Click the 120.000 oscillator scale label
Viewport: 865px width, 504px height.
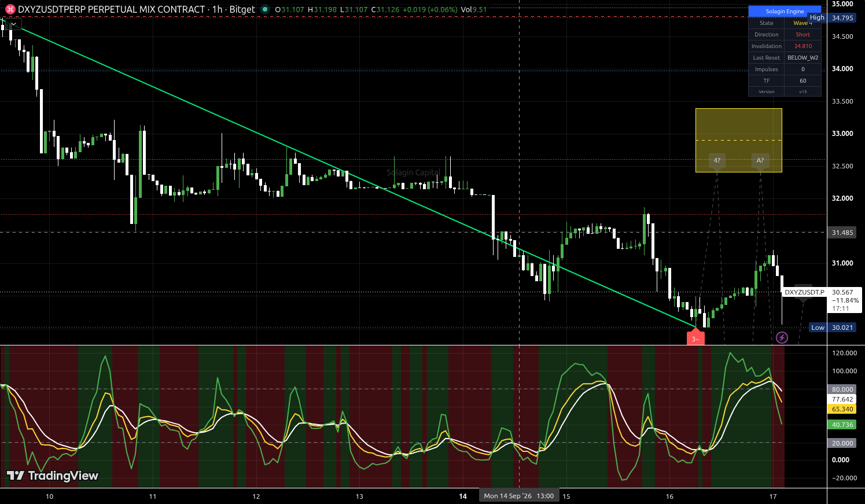[x=844, y=353]
